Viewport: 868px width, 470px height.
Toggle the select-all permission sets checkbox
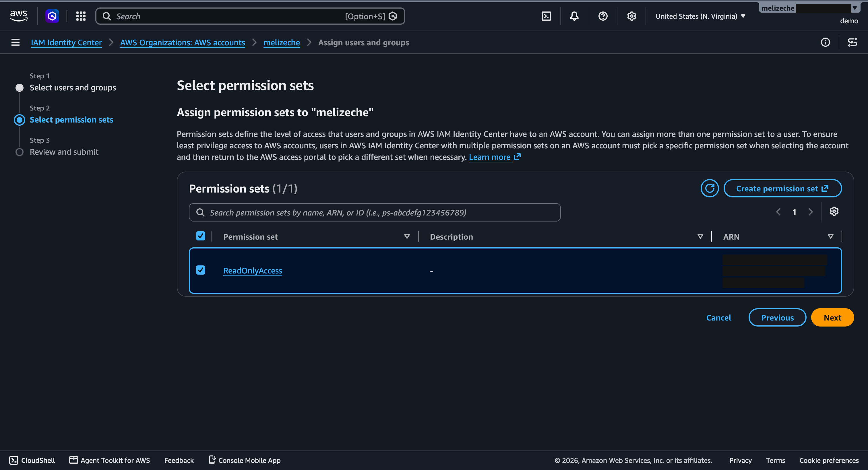(x=200, y=236)
